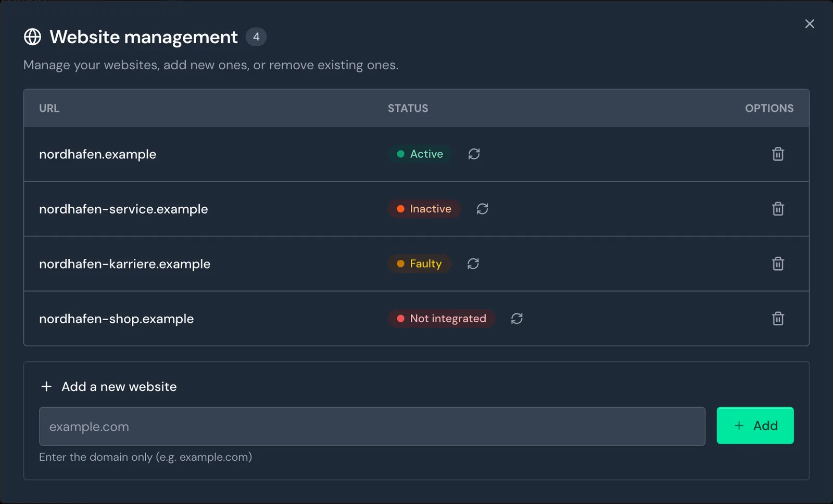Screen dimensions: 833x504
Task: Click the plus icon beside Add a new website
Action: 46,386
